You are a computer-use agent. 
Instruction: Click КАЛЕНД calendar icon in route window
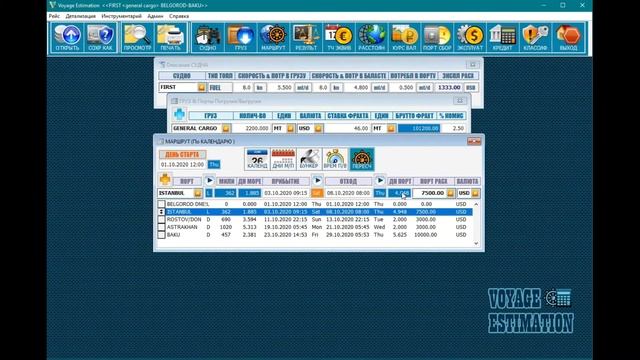click(257, 159)
